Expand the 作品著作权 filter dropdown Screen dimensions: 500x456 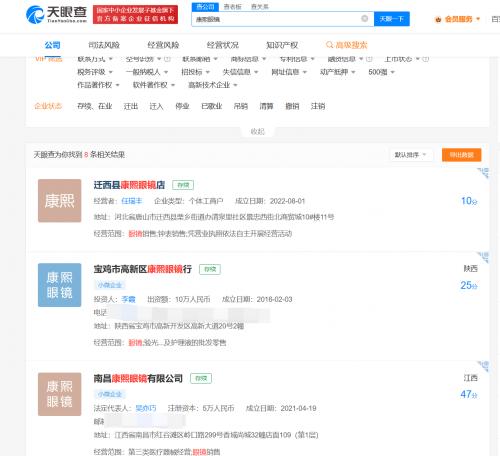pyautogui.click(x=98, y=85)
